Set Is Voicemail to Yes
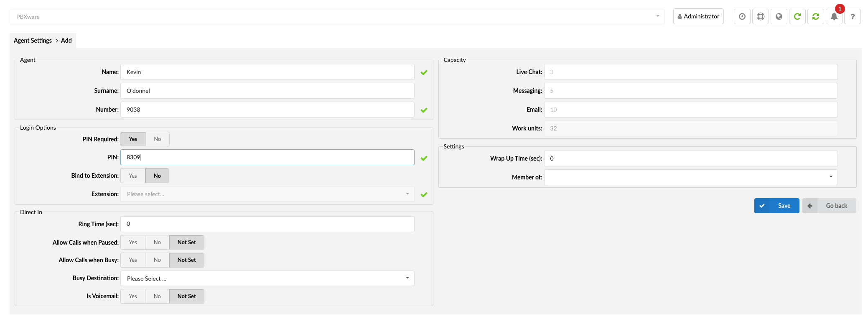This screenshot has height=322, width=868. tap(133, 296)
